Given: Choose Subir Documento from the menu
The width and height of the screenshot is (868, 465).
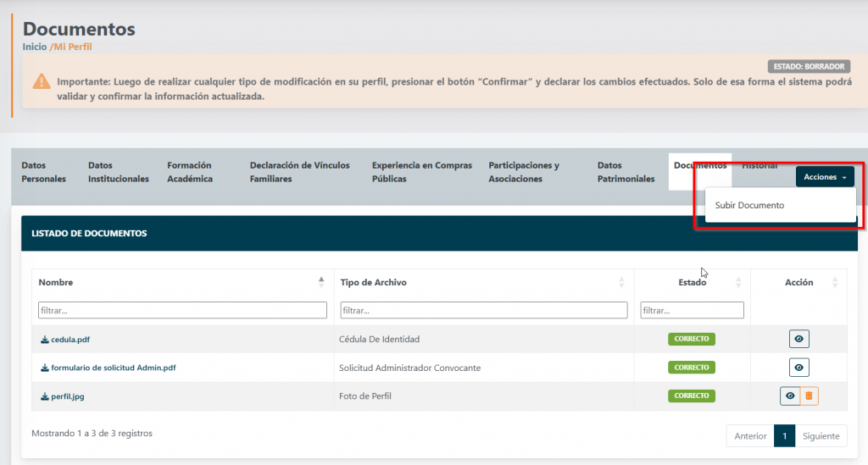Looking at the screenshot, I should (749, 205).
